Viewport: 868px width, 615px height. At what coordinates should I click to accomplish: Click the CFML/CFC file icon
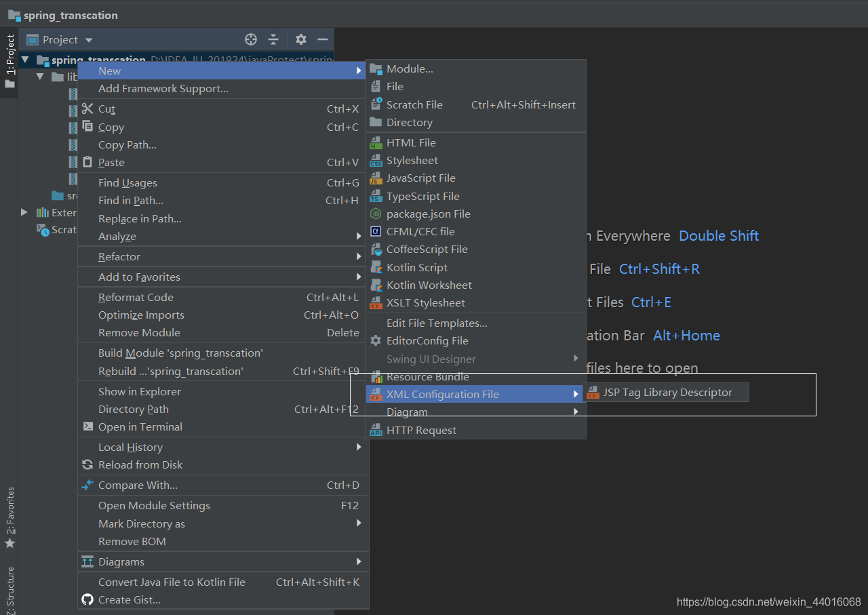(x=376, y=231)
